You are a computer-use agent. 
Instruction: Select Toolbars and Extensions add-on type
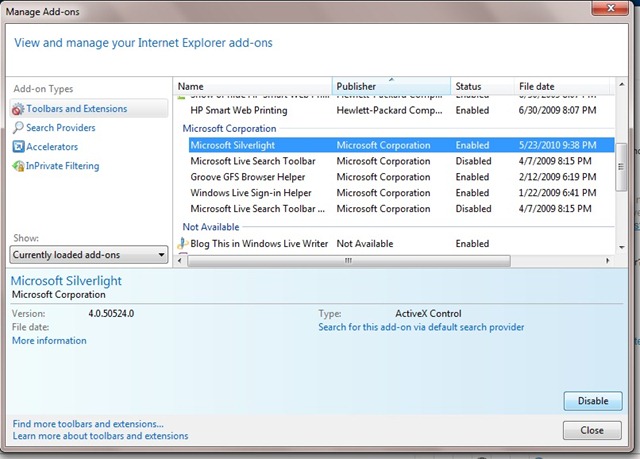click(x=89, y=109)
